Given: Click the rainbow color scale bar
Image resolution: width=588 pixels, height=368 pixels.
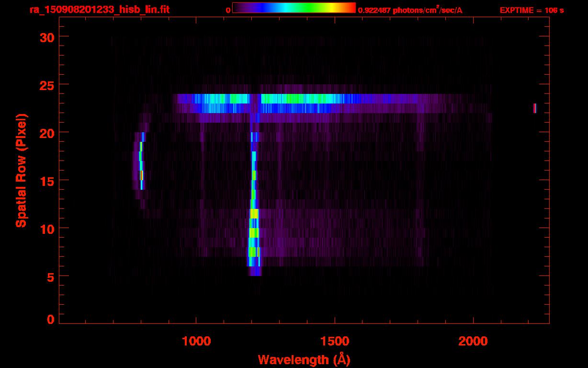Looking at the screenshot, I should 294,8.
